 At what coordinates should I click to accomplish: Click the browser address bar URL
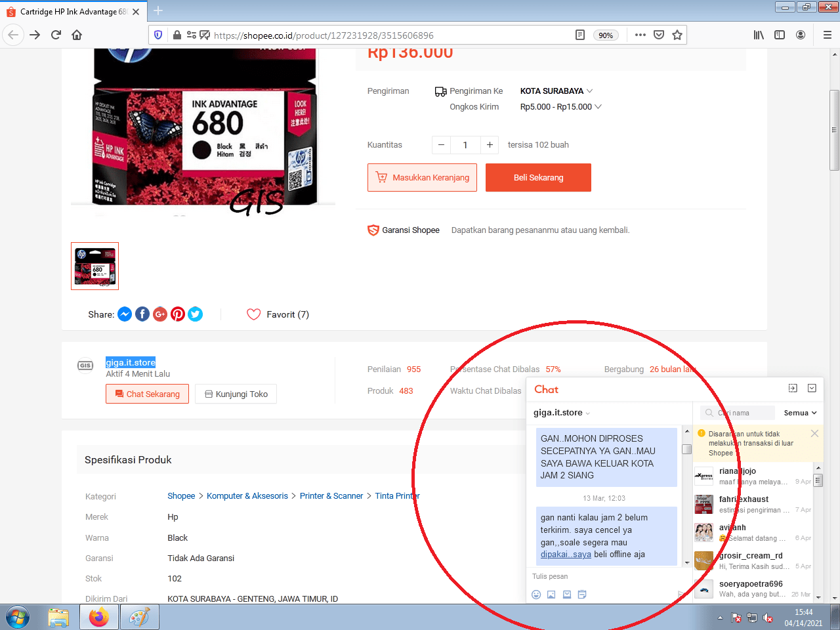[x=324, y=35]
